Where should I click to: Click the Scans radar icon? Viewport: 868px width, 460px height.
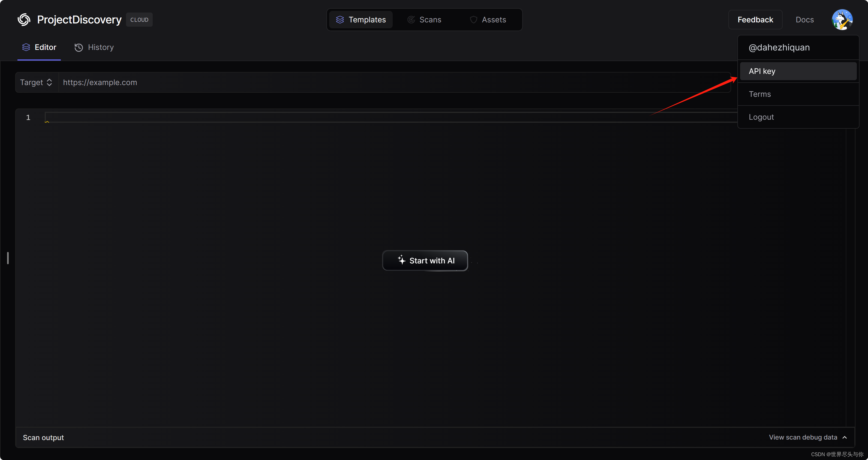tap(411, 20)
